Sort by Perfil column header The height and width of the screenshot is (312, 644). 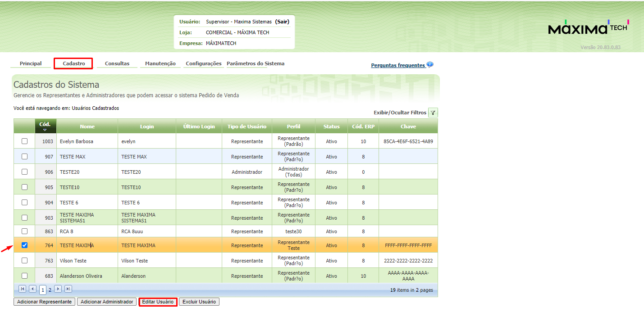tap(293, 127)
